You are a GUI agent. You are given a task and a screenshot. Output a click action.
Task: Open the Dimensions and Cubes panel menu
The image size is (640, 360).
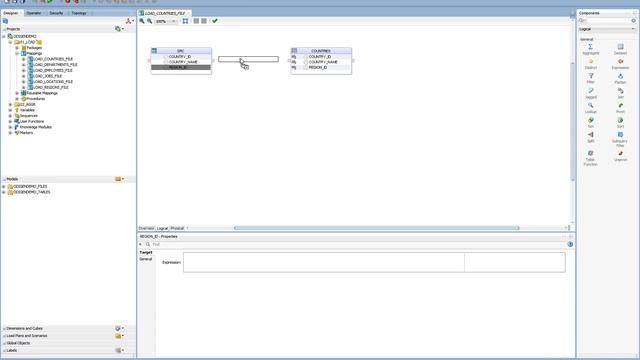coord(119,328)
